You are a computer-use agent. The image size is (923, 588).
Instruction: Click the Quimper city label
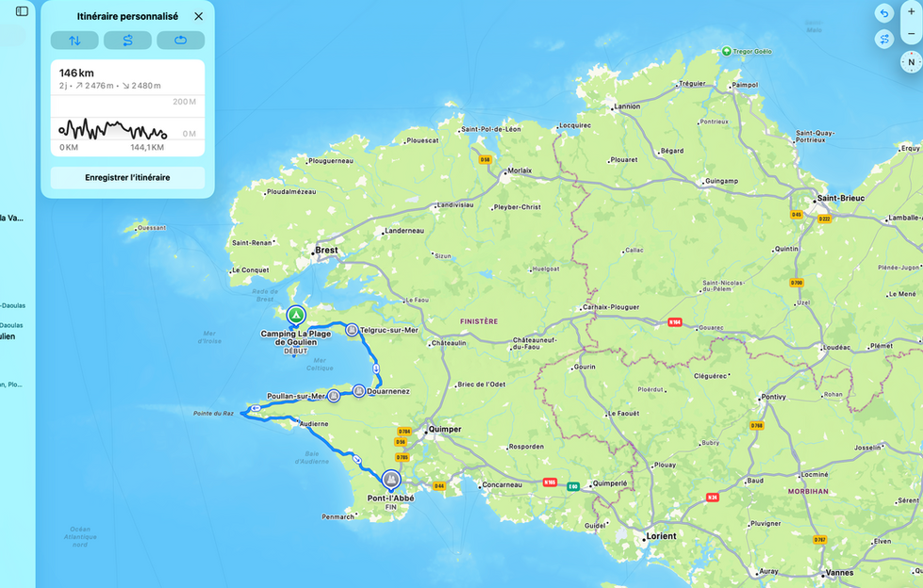tap(445, 430)
